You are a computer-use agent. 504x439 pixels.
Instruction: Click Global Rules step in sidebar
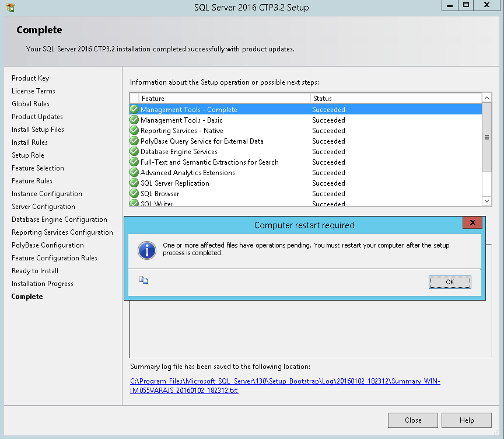coord(30,104)
